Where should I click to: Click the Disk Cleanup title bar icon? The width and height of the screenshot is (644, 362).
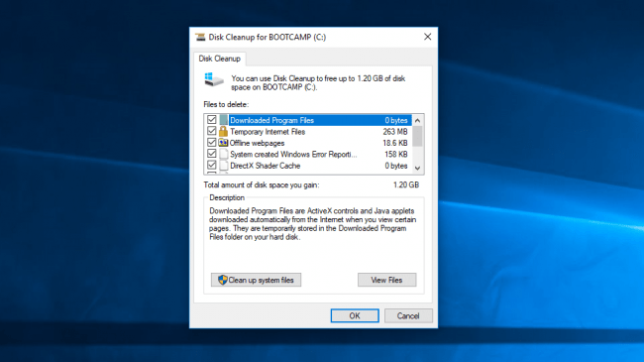click(x=200, y=37)
